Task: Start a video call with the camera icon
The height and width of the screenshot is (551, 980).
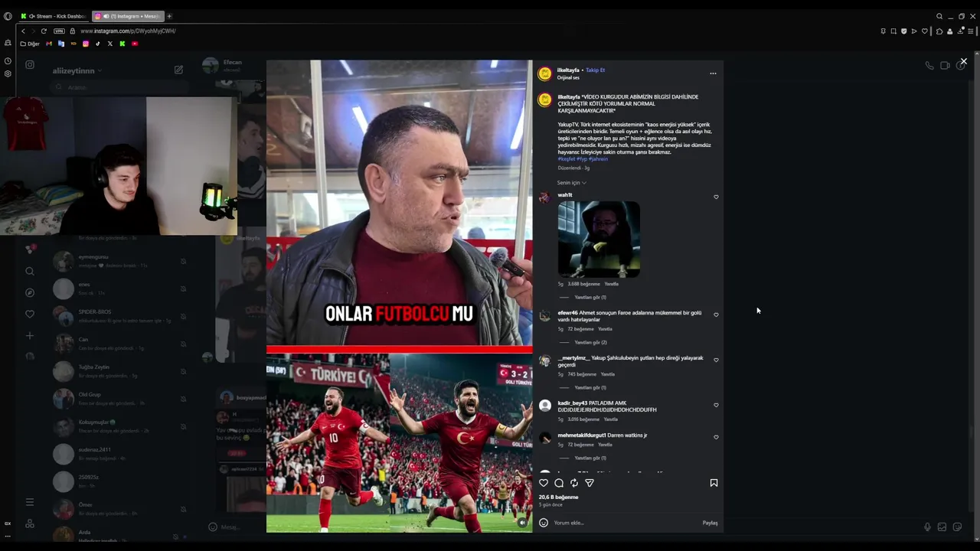Action: tap(945, 66)
